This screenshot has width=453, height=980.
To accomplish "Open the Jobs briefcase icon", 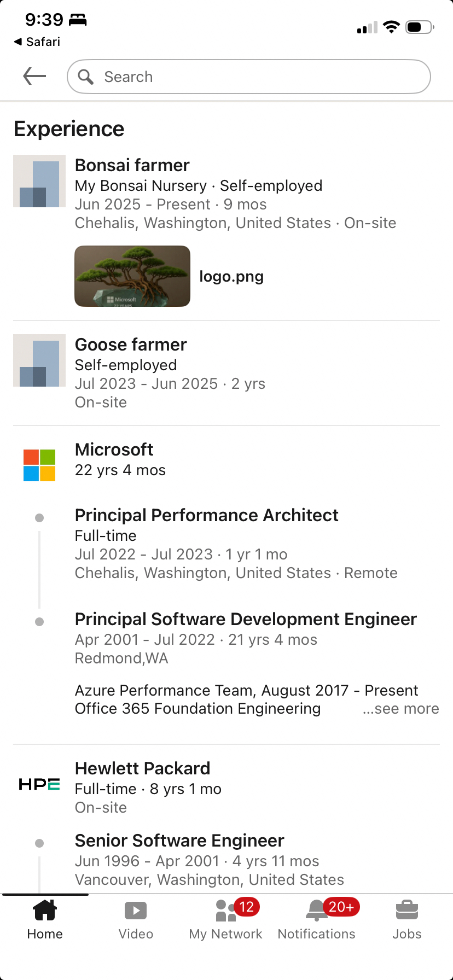I will tap(406, 911).
